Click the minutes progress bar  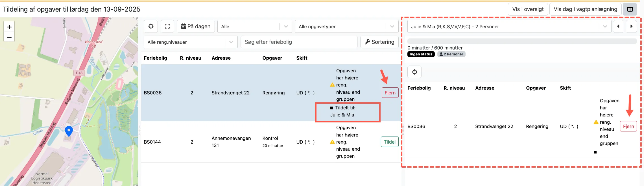click(522, 41)
